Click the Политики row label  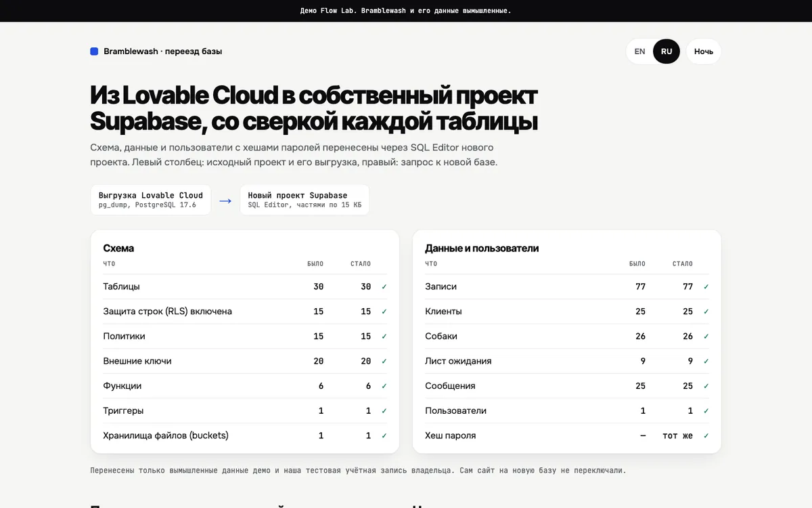124,336
